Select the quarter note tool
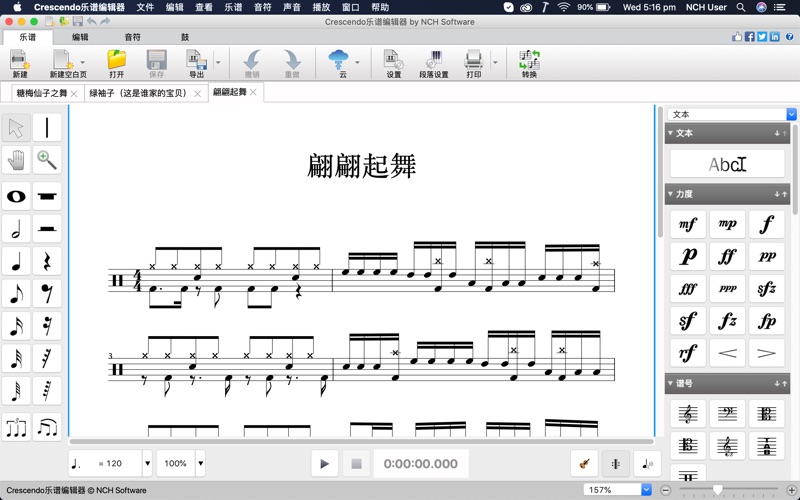The height and width of the screenshot is (500, 800). pos(16,262)
